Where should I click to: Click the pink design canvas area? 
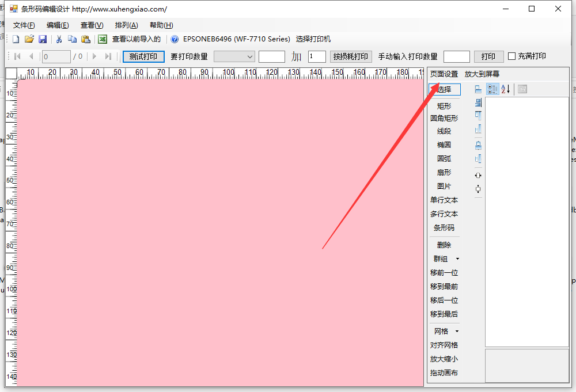click(219, 230)
